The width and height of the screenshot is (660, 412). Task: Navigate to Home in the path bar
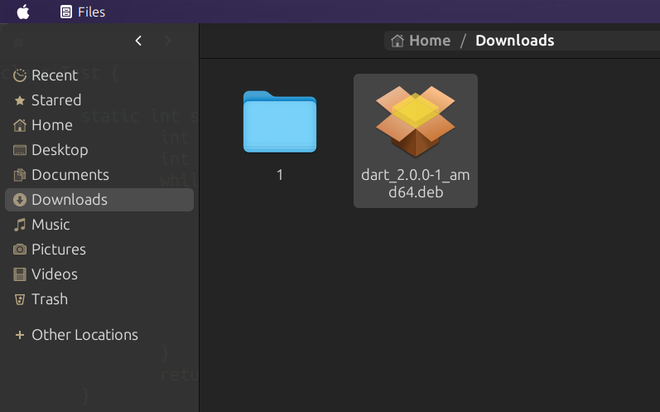421,41
